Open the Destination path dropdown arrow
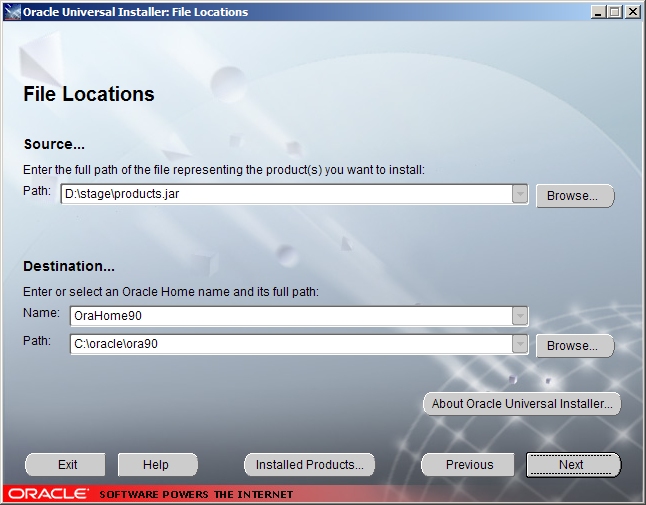Screen dimensions: 646x505 [520, 344]
